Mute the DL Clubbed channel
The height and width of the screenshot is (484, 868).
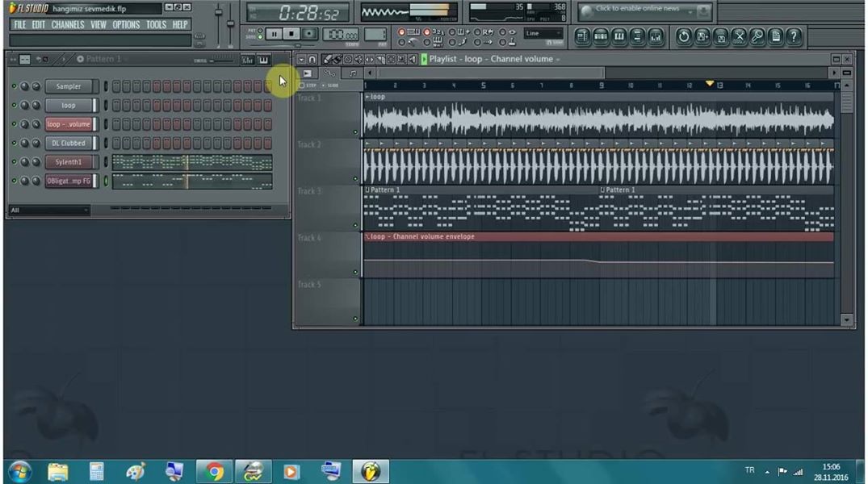[x=14, y=143]
